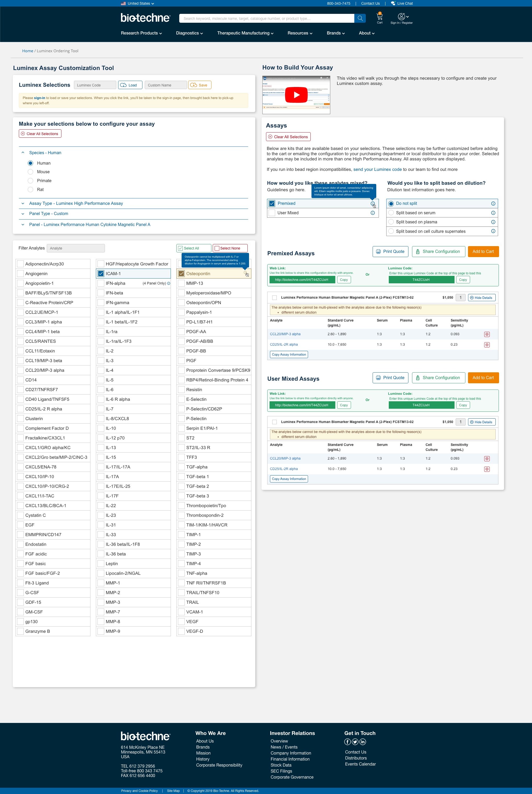Click info icon beside Split based on serum

coord(493,213)
